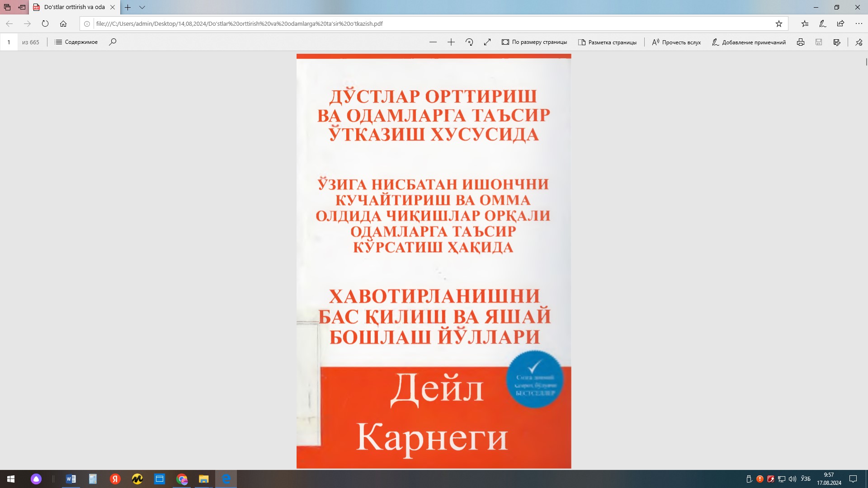
Task: Zoom out of the PDF page
Action: point(433,42)
